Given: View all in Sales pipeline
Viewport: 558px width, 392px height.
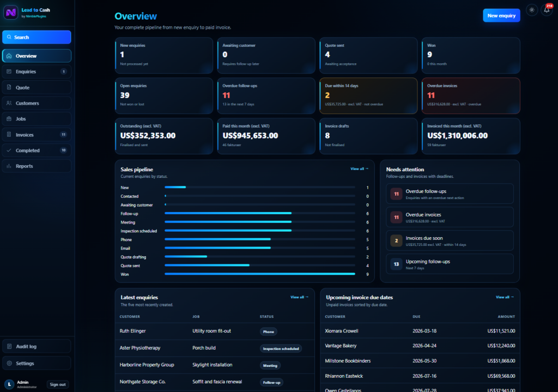Looking at the screenshot, I should [x=360, y=169].
